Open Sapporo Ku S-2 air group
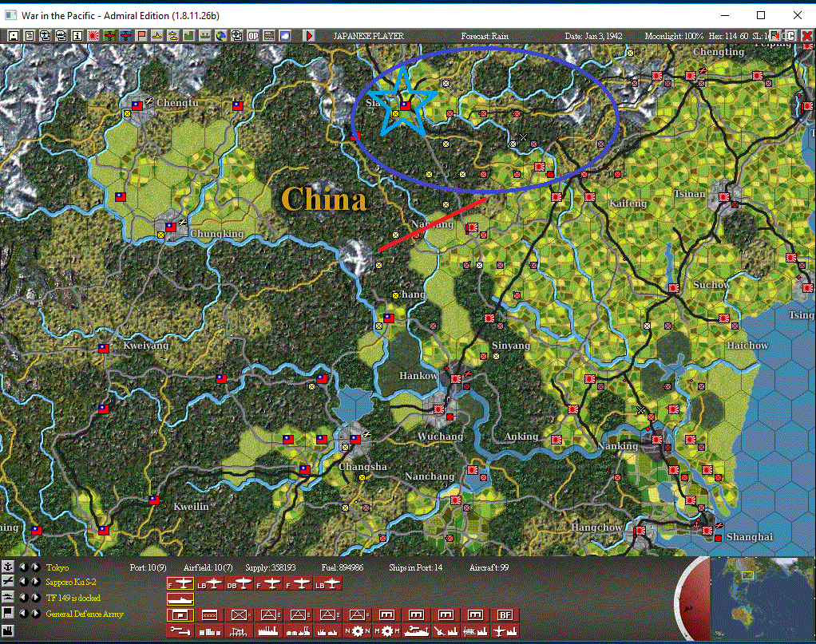Image resolution: width=816 pixels, height=644 pixels. (71, 582)
